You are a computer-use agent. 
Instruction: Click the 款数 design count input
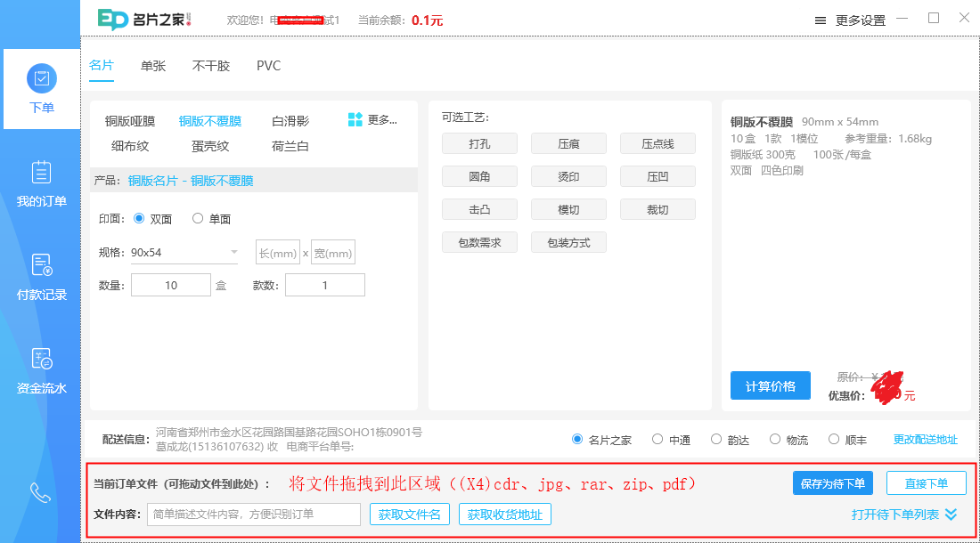325,285
